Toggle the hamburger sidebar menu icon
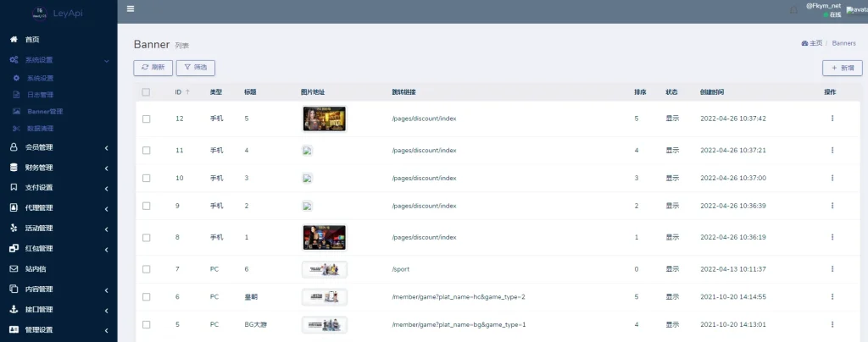This screenshot has width=868, height=342. click(130, 9)
